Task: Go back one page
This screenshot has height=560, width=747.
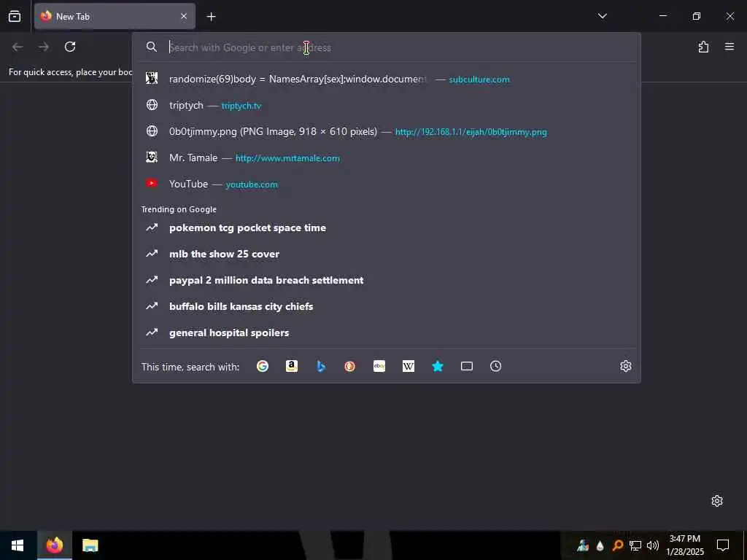Action: 18,47
